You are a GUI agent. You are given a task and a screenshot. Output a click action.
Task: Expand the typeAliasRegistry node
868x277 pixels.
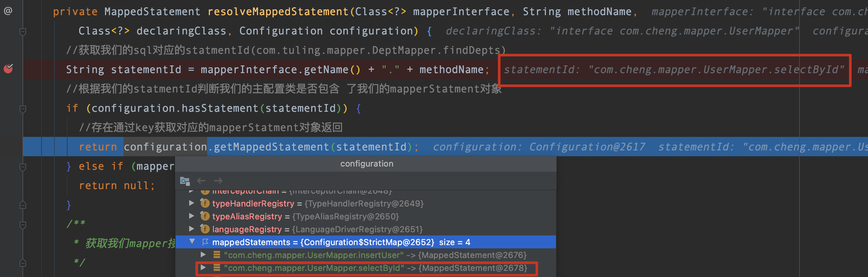[191, 216]
